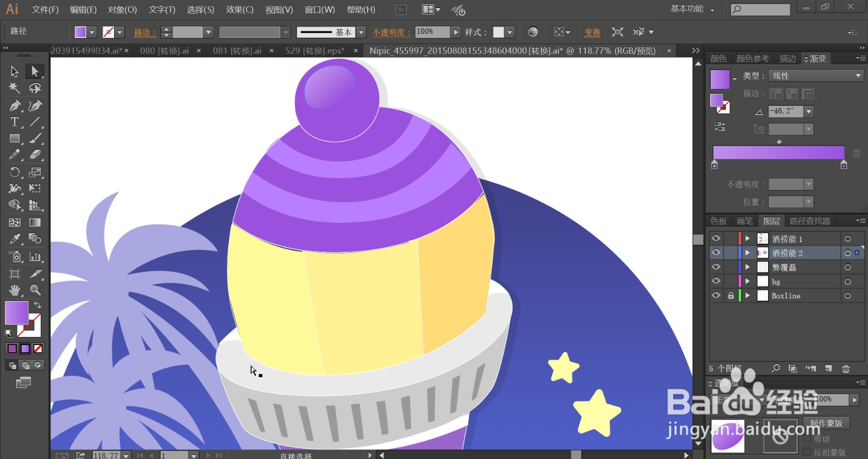Open the 窗口(W) menu
Screen dimensions: 868x459
pyautogui.click(x=320, y=10)
